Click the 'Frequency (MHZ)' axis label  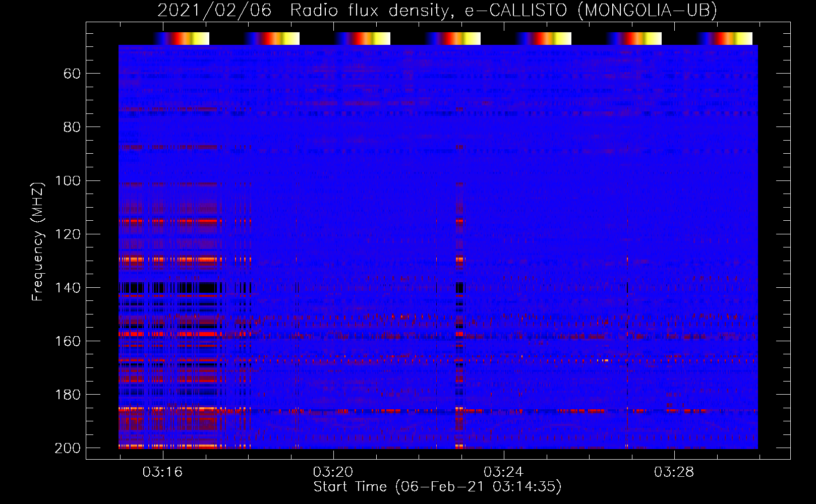[38, 241]
